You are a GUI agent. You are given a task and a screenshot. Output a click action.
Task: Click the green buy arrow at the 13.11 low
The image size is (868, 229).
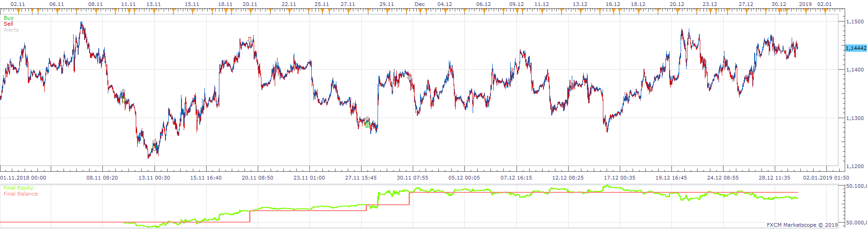(155, 147)
